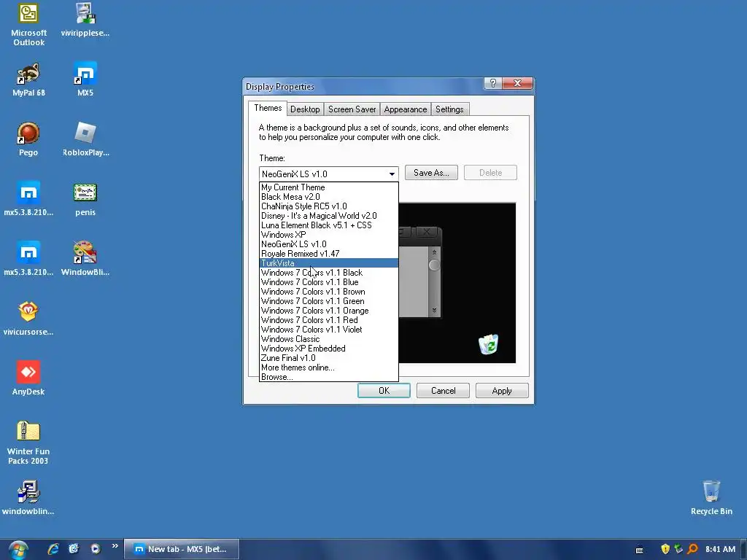Click the taskbar New tab - MX5 button

click(182, 549)
